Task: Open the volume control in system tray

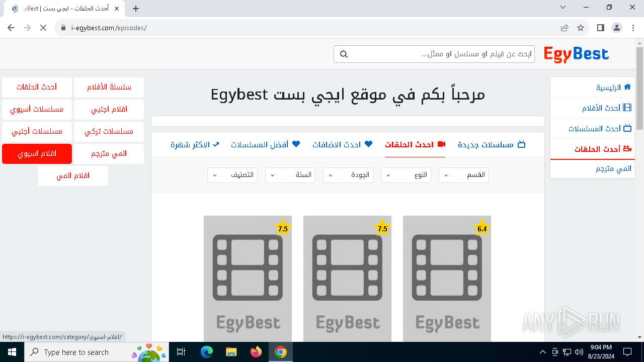Action: point(579,352)
